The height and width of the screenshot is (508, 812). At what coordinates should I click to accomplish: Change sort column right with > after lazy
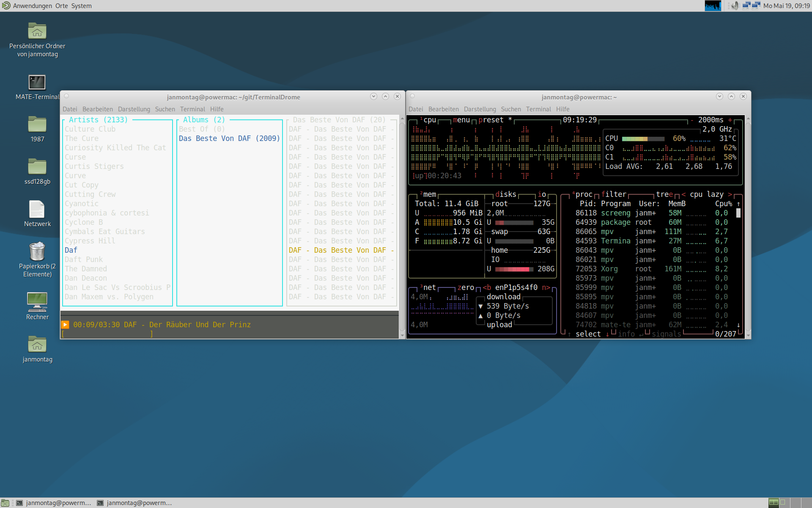click(x=730, y=194)
